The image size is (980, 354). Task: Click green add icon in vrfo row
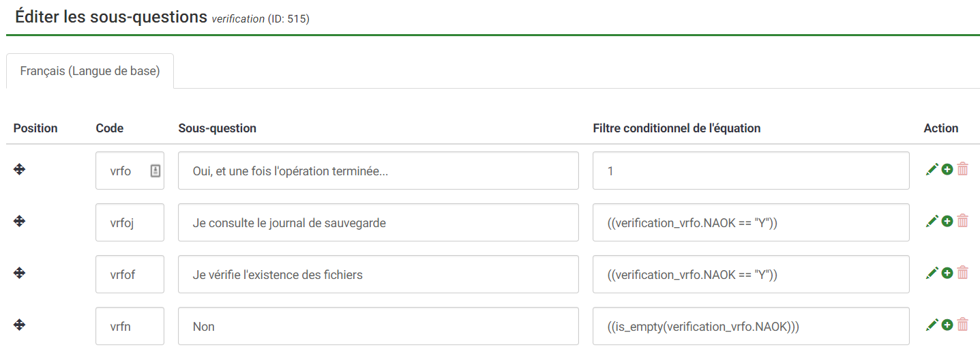pos(947,169)
